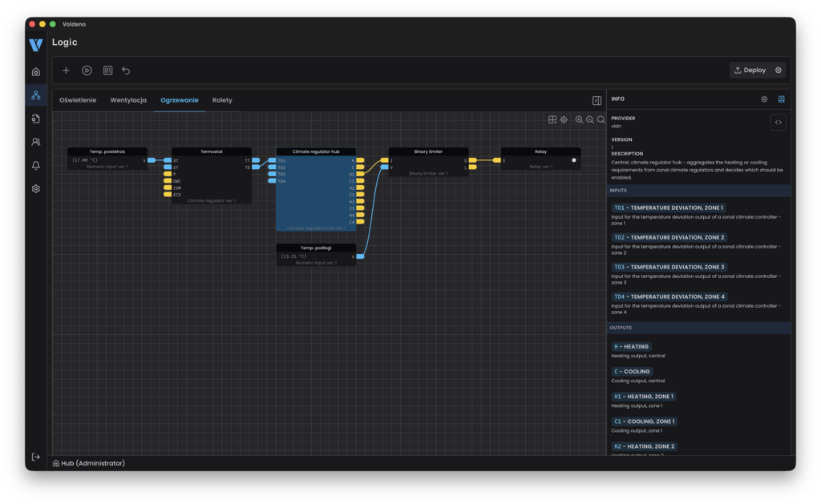Open the users section in the sidebar
The width and height of the screenshot is (821, 504).
36,142
